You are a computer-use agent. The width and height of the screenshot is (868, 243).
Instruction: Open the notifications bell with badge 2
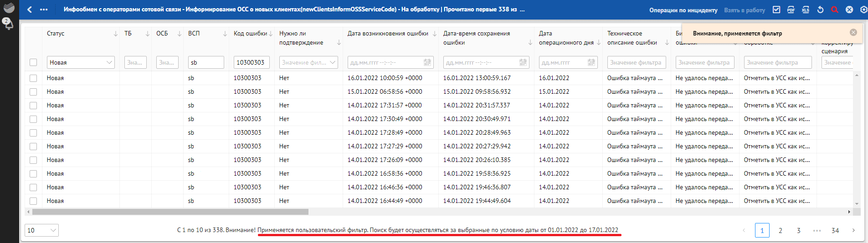pos(9,25)
